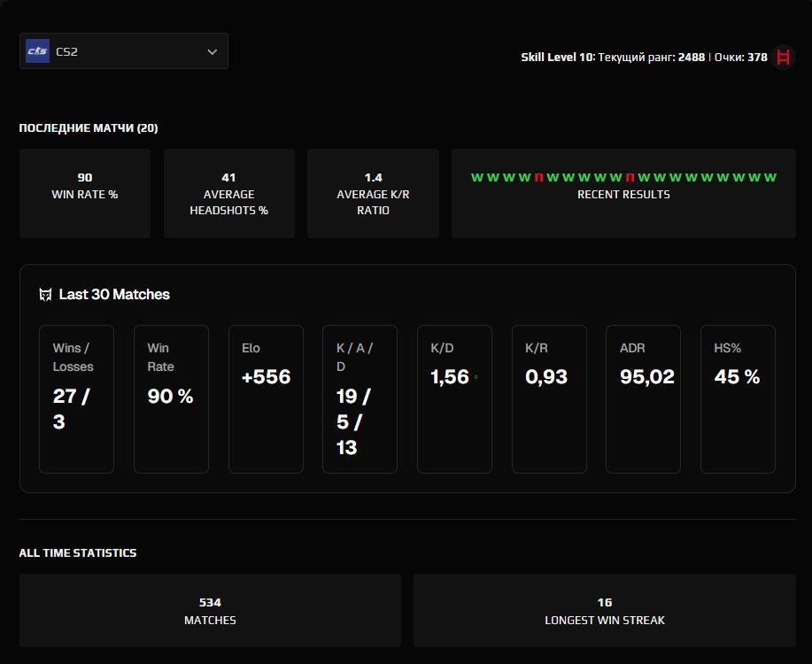The height and width of the screenshot is (664, 812).
Task: Click the red FACEIT skill level badge
Action: (x=783, y=57)
